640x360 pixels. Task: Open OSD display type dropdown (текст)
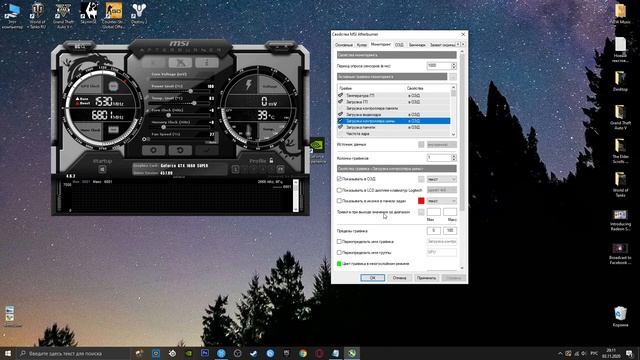point(442,179)
